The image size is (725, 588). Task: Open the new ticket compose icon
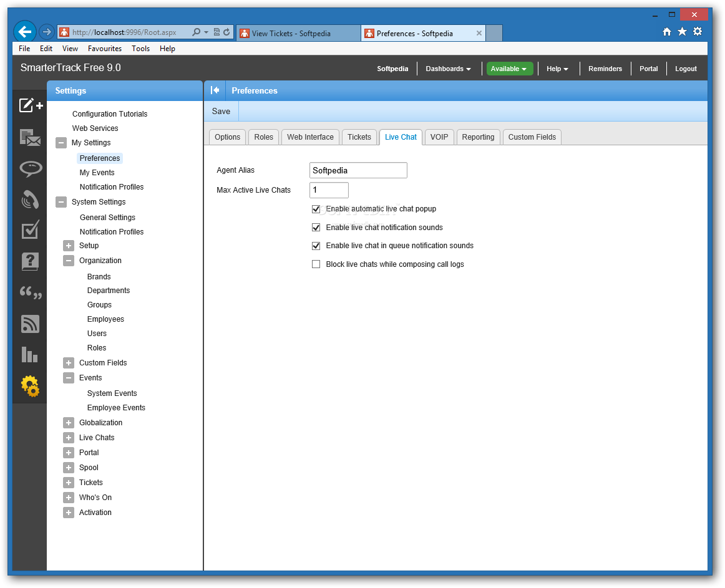point(31,105)
